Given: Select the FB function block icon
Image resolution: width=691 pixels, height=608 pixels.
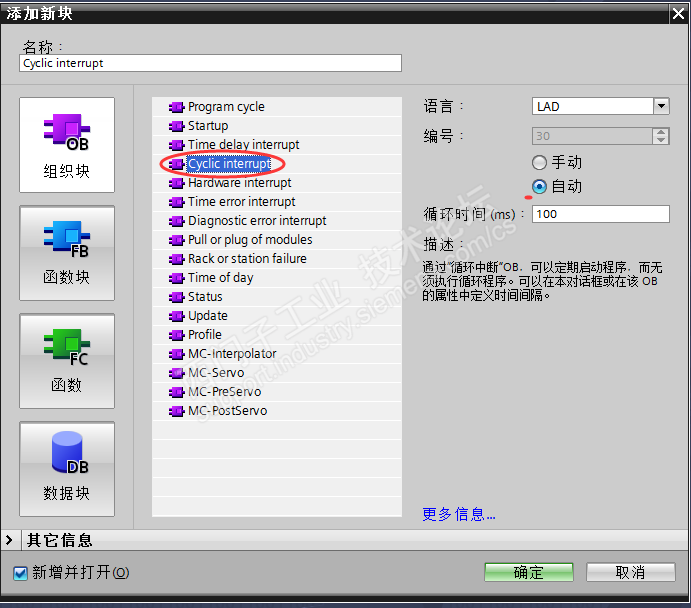Looking at the screenshot, I should pos(67,253).
